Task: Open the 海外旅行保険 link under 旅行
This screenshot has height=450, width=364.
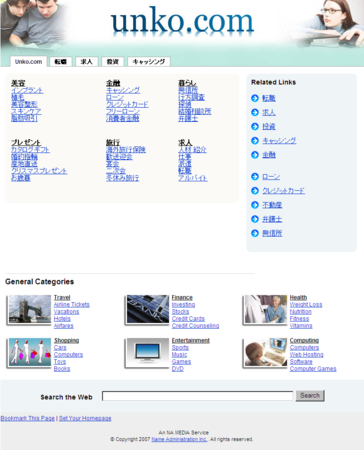Action: [126, 150]
